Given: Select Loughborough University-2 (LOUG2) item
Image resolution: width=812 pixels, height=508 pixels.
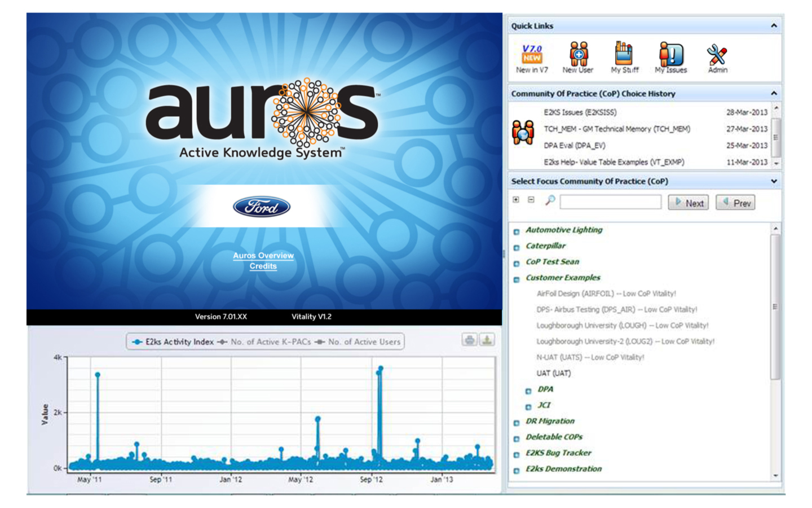Looking at the screenshot, I should pos(625,341).
